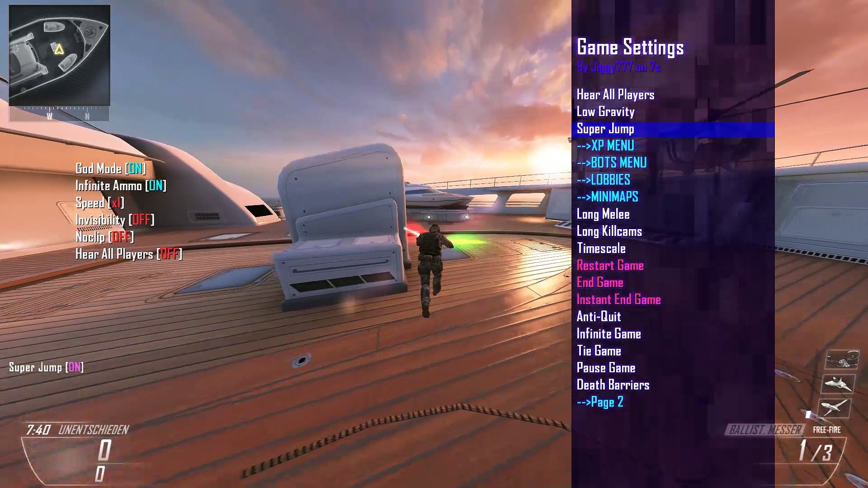The width and height of the screenshot is (868, 488).
Task: Select Death Barriers setting
Action: pos(613,385)
